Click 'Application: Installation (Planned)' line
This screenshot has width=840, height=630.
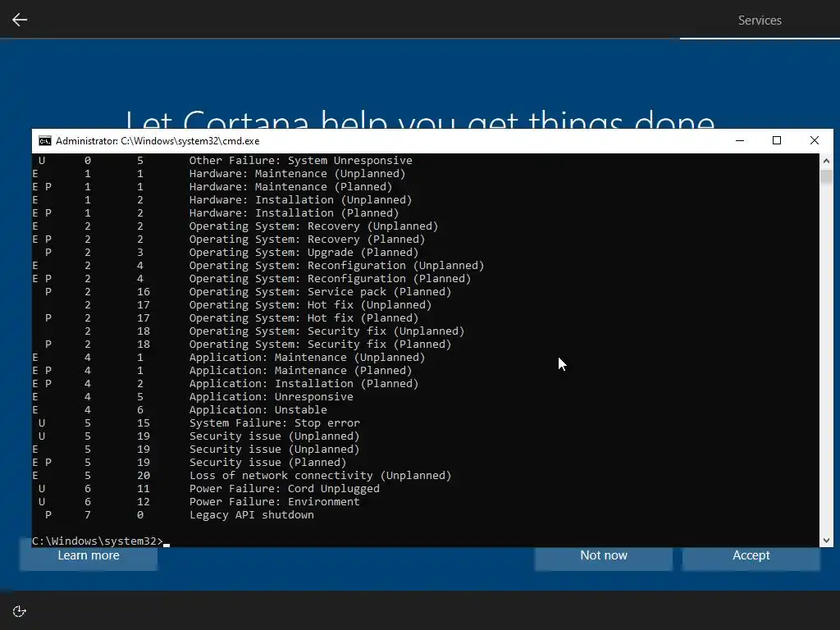[x=304, y=384]
